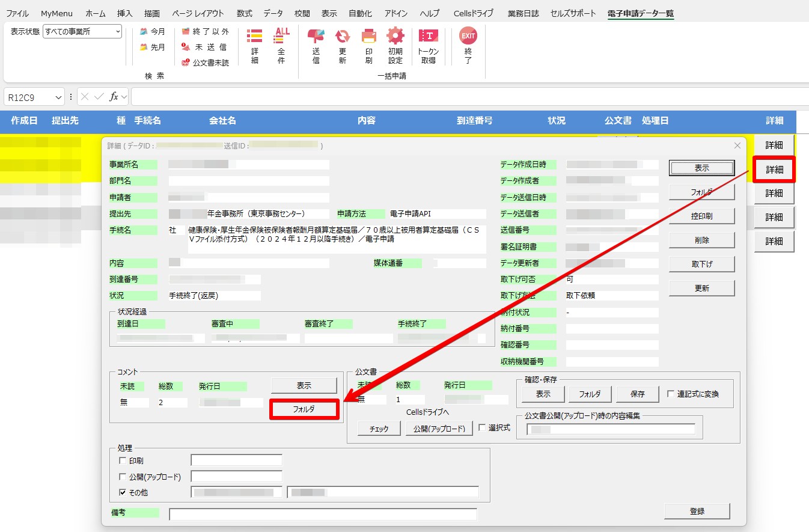Expand the formula bar function dropdown arrow
809x532 pixels.
click(124, 97)
